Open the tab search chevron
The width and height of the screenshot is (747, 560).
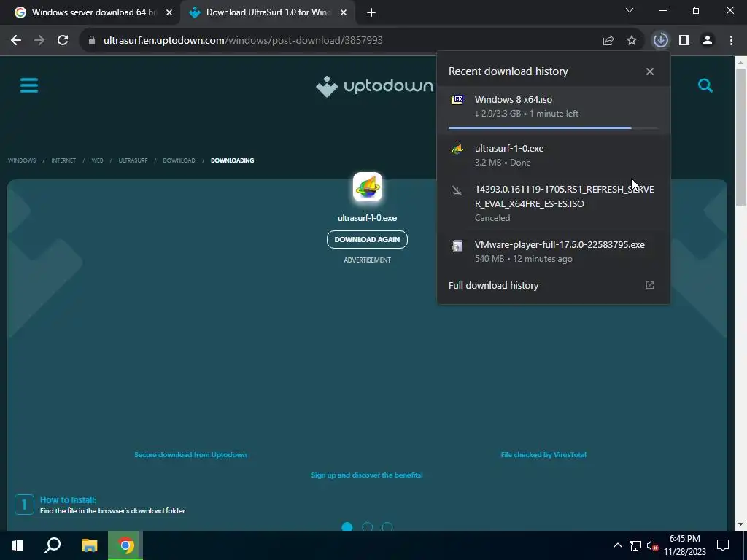tap(630, 10)
